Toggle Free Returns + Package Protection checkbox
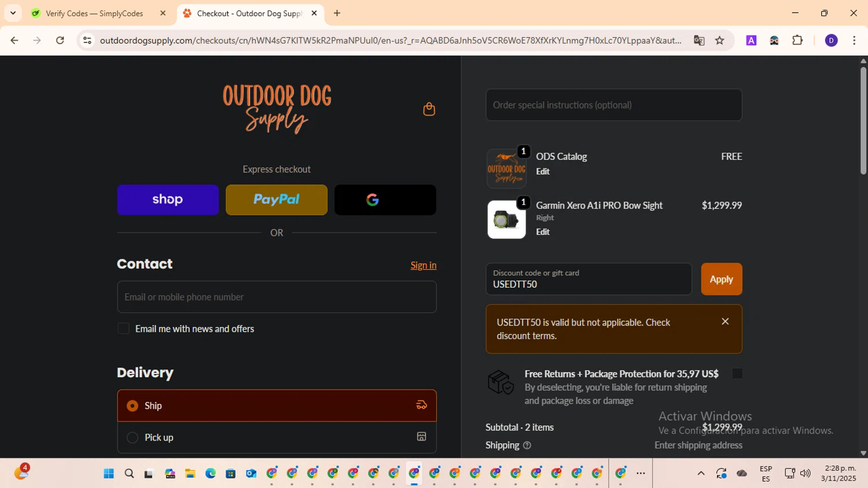 coord(737,374)
